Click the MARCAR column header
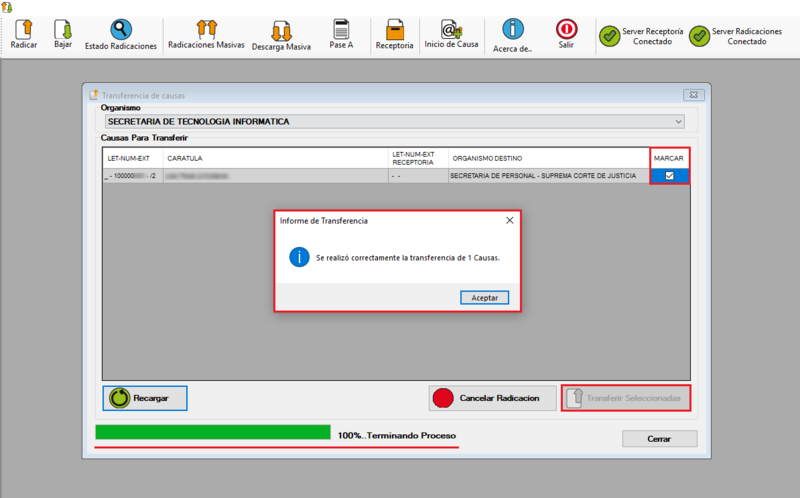The width and height of the screenshot is (800, 498). [669, 158]
